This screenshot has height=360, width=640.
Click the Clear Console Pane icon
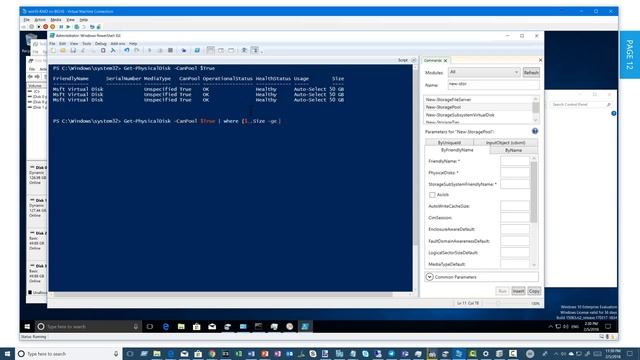click(113, 50)
